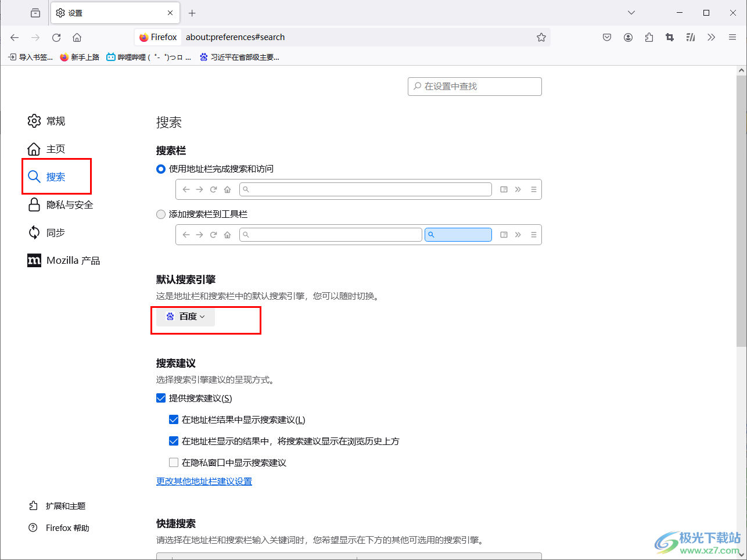The height and width of the screenshot is (560, 747).
Task: Open Mozilla 产品 category
Action: pyautogui.click(x=64, y=260)
